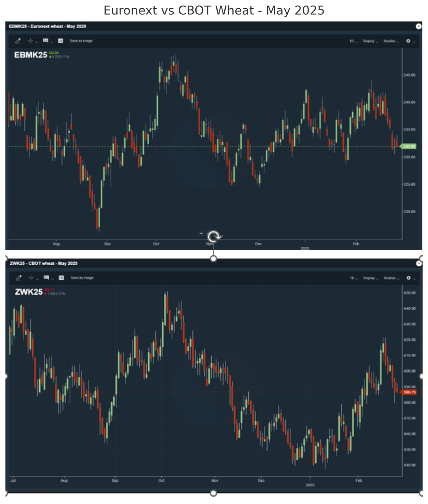The height and width of the screenshot is (504, 428).
Task: Click Save as image in CBOT chart
Action: (x=82, y=278)
